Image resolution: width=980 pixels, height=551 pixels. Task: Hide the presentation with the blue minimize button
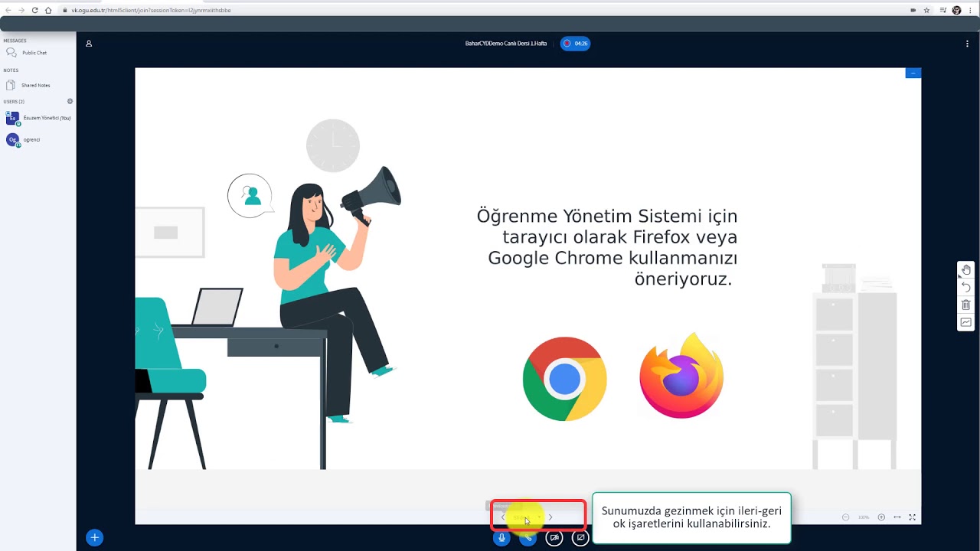coord(913,73)
